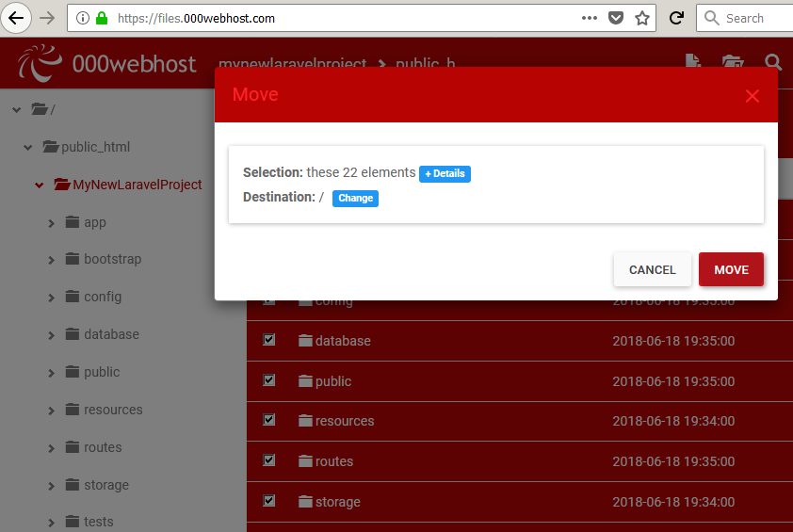Collapse MyNewLaravelProject tree node
Screen dimensions: 793x532
pos(39,185)
